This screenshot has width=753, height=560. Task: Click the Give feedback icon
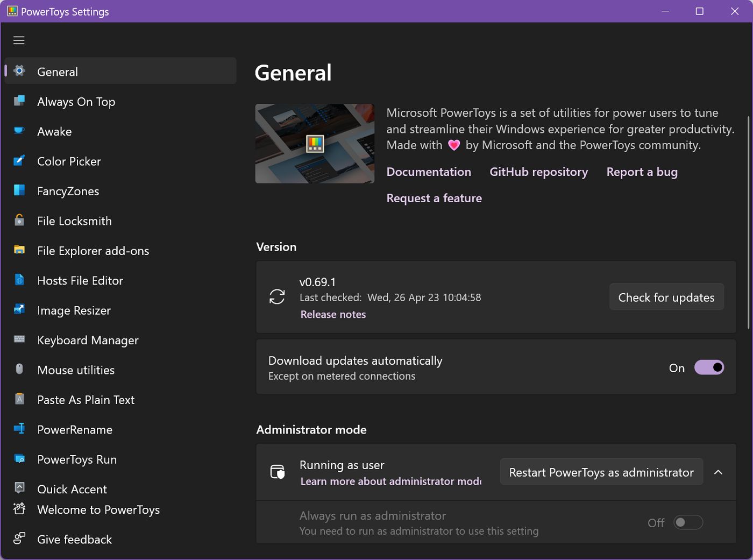(x=19, y=538)
